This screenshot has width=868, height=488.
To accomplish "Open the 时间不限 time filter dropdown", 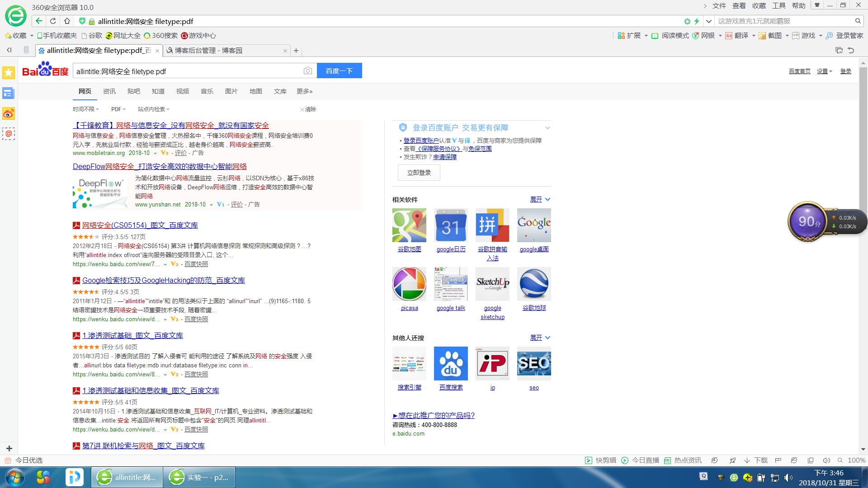I will point(85,109).
